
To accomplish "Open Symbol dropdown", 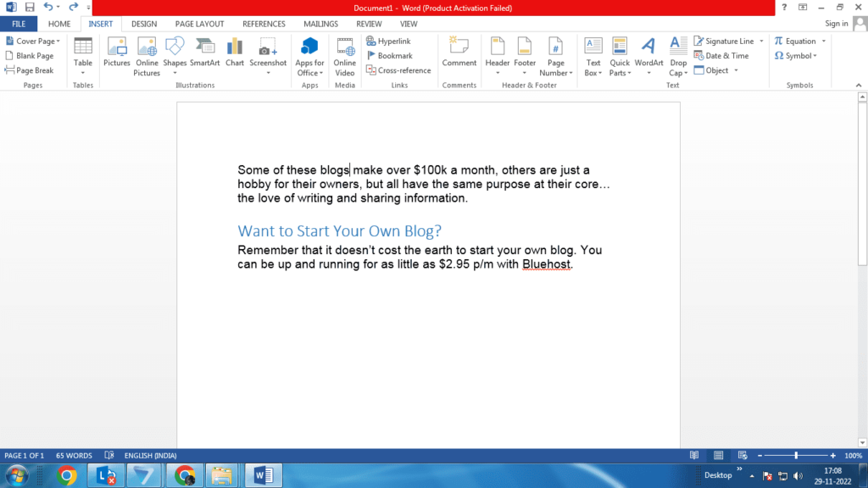I will click(x=796, y=55).
